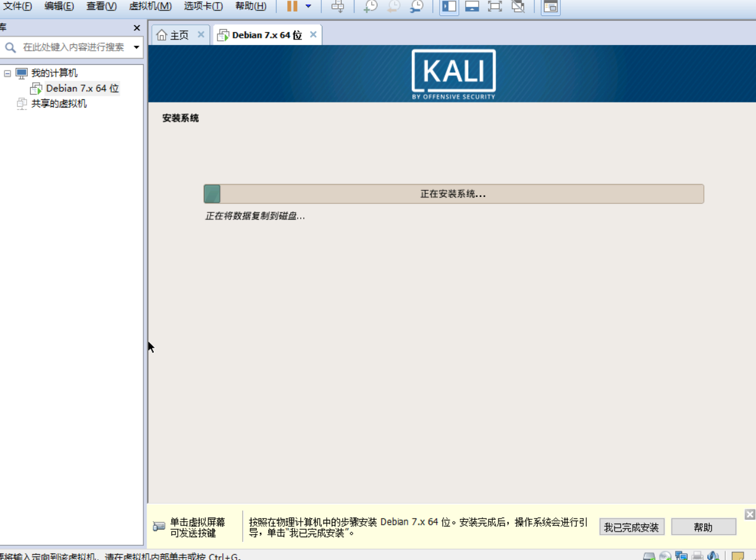Close the 主页 tab
This screenshot has width=756, height=560.
pyautogui.click(x=201, y=35)
